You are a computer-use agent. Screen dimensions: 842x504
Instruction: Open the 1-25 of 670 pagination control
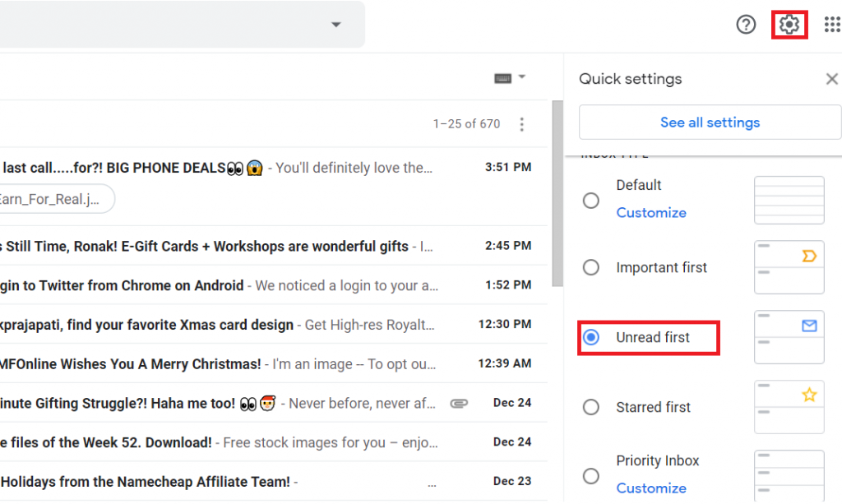point(466,123)
